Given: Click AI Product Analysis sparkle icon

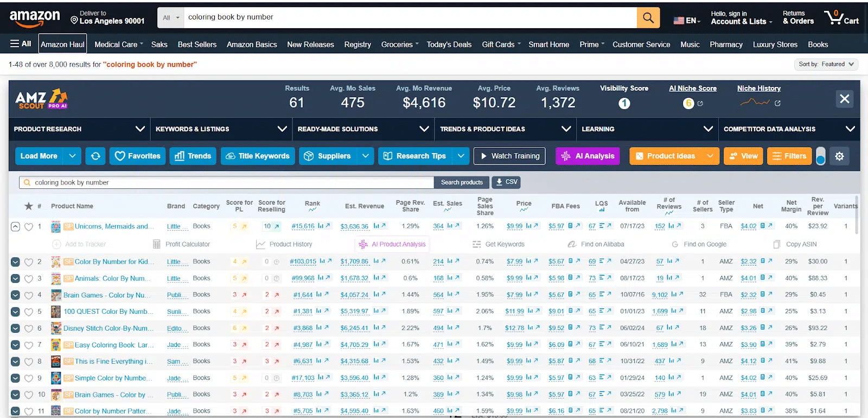Looking at the screenshot, I should pyautogui.click(x=363, y=245).
